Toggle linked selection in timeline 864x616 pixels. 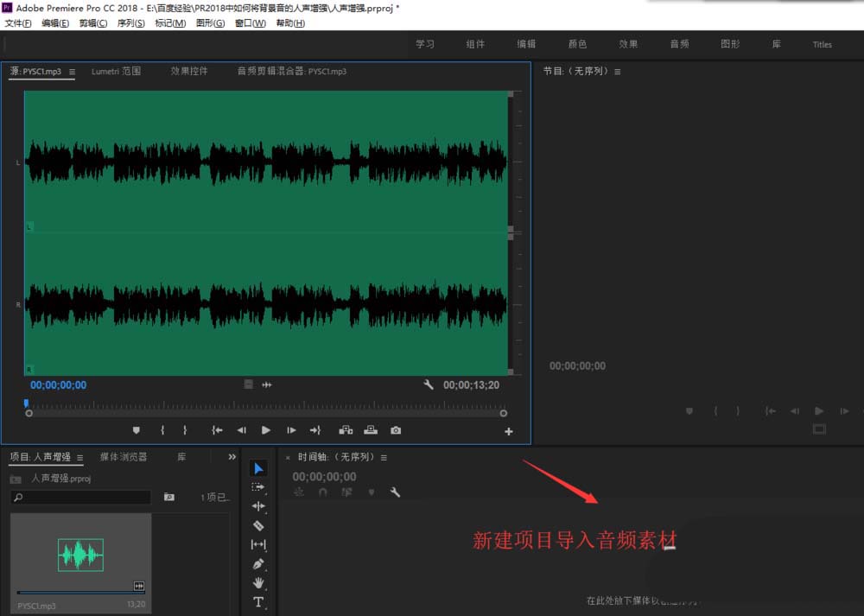tap(346, 492)
